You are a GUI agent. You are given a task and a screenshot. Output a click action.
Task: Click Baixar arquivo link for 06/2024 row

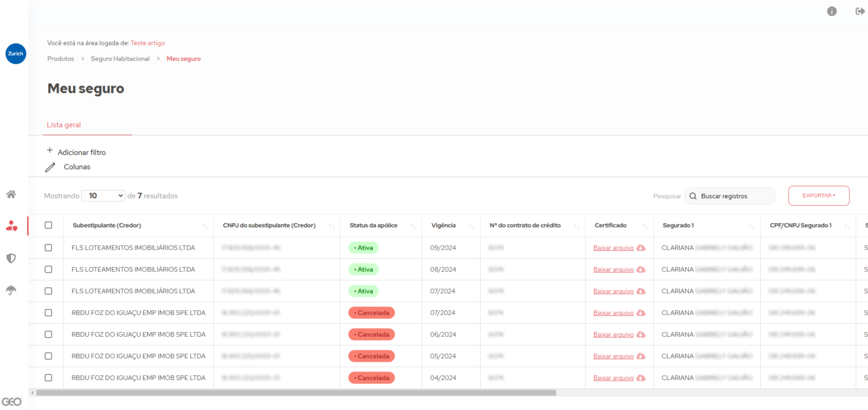(x=613, y=334)
